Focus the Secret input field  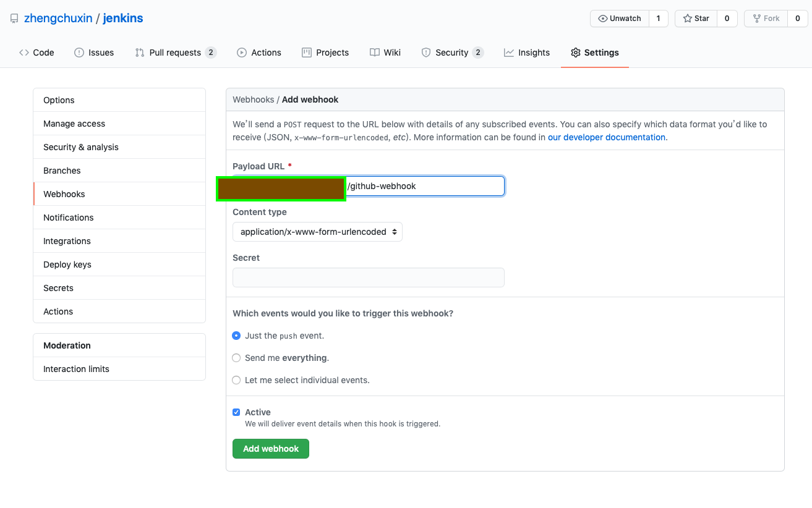pos(368,277)
